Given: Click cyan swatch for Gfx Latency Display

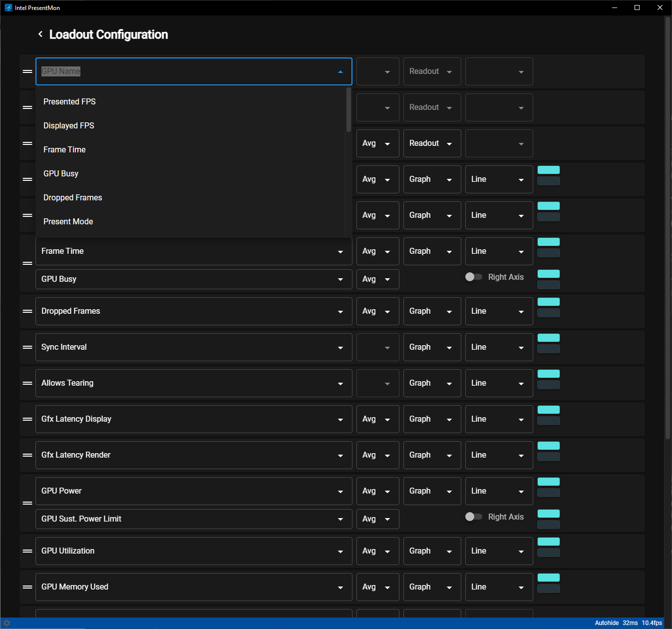Looking at the screenshot, I should coord(549,410).
